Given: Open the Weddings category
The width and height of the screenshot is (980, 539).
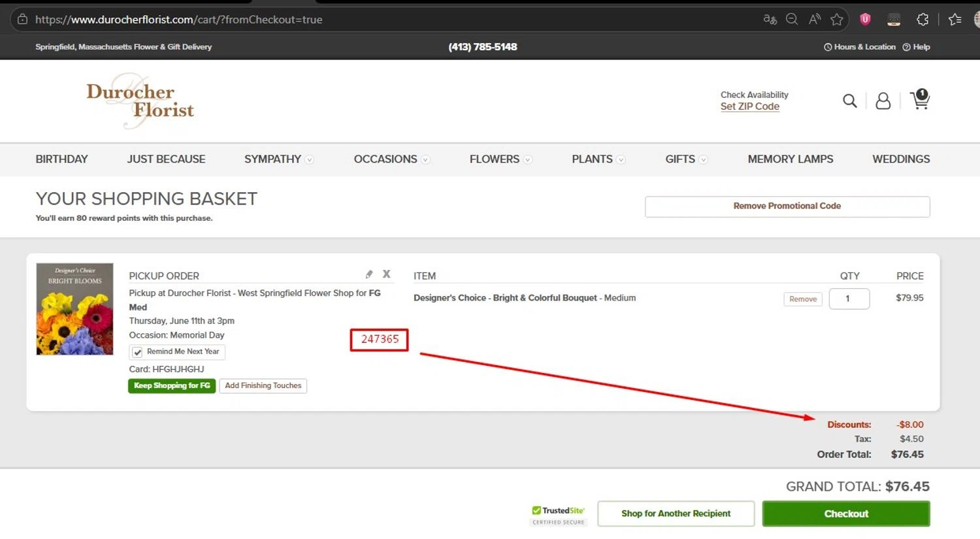Looking at the screenshot, I should pos(901,159).
